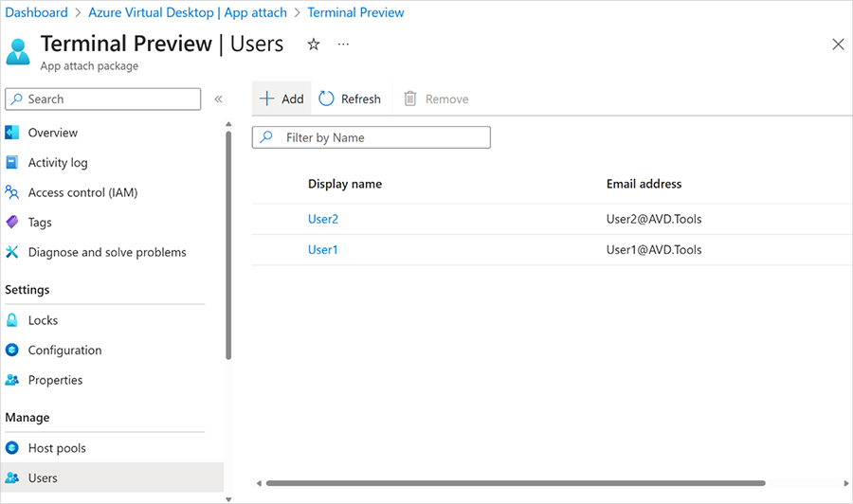Click the circular Refresh icon
The height and width of the screenshot is (504, 853).
pyautogui.click(x=326, y=99)
